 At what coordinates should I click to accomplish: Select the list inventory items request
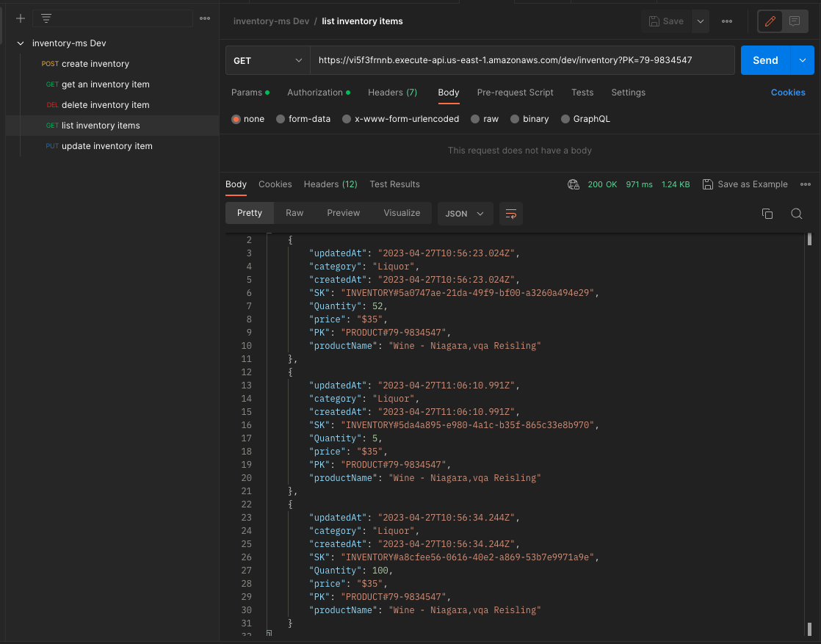(112, 126)
